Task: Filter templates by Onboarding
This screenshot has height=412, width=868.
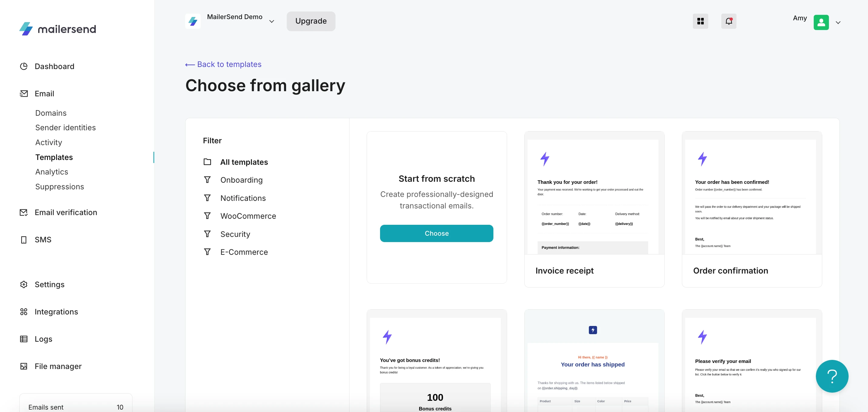Action: coord(241,180)
